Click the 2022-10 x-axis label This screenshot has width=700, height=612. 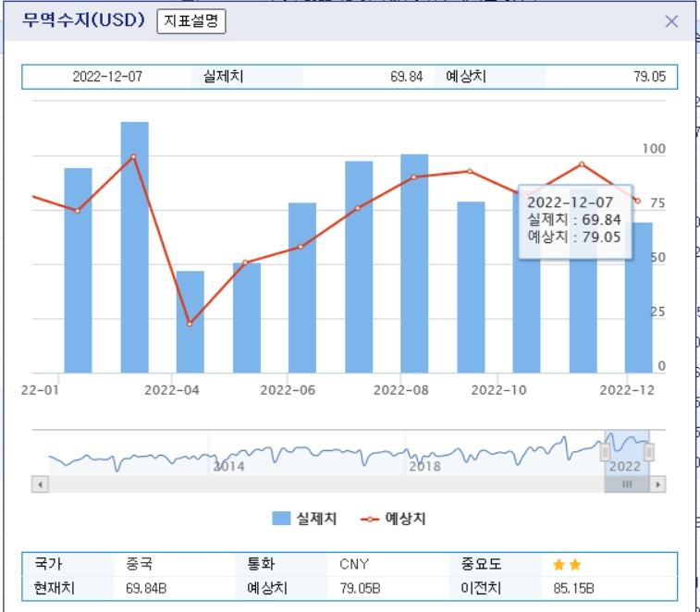[498, 390]
